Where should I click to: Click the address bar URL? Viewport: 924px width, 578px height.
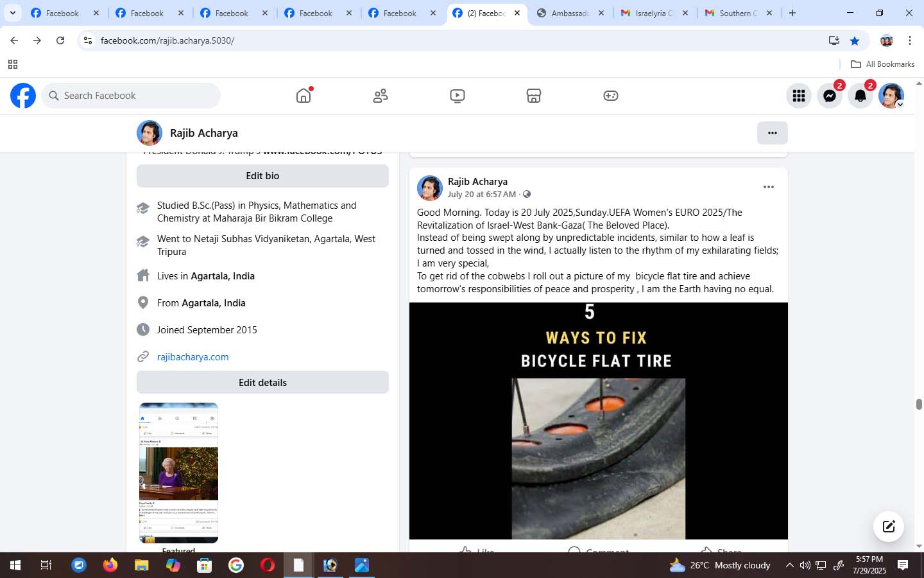[167, 40]
